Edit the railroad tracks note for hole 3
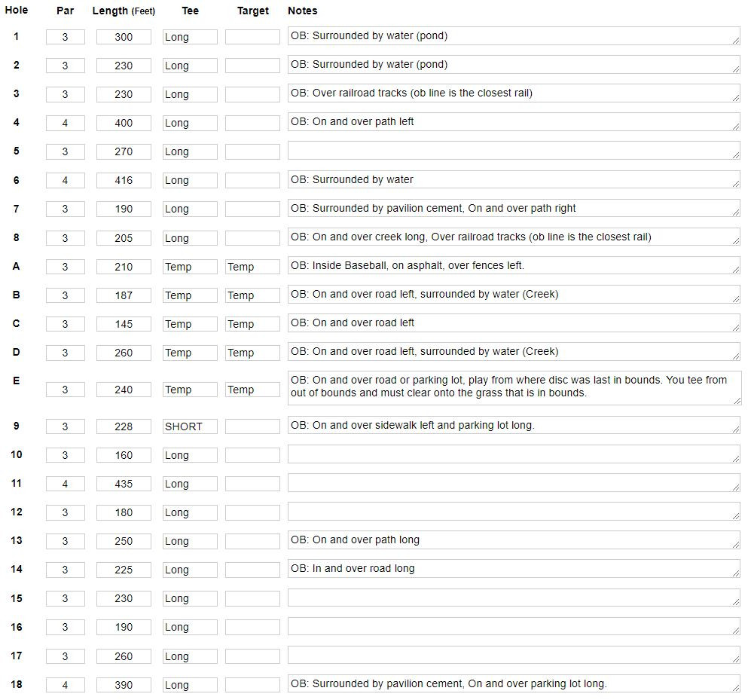 [x=512, y=93]
